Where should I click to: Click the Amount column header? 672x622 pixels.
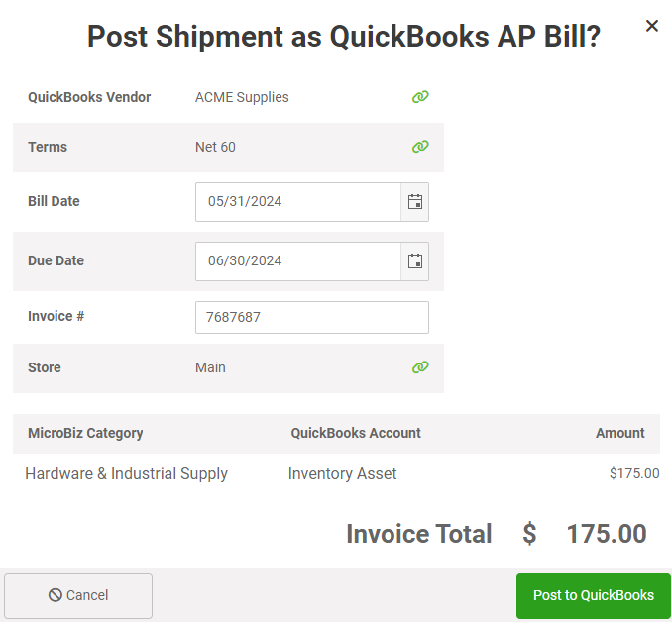coord(620,433)
